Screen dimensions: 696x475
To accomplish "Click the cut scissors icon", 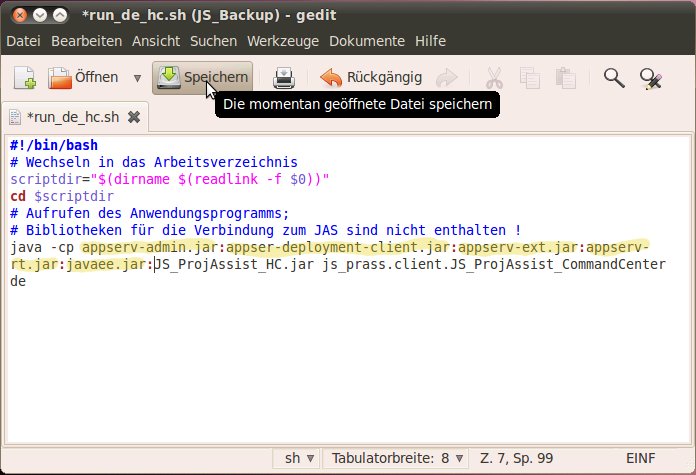I will (x=494, y=78).
